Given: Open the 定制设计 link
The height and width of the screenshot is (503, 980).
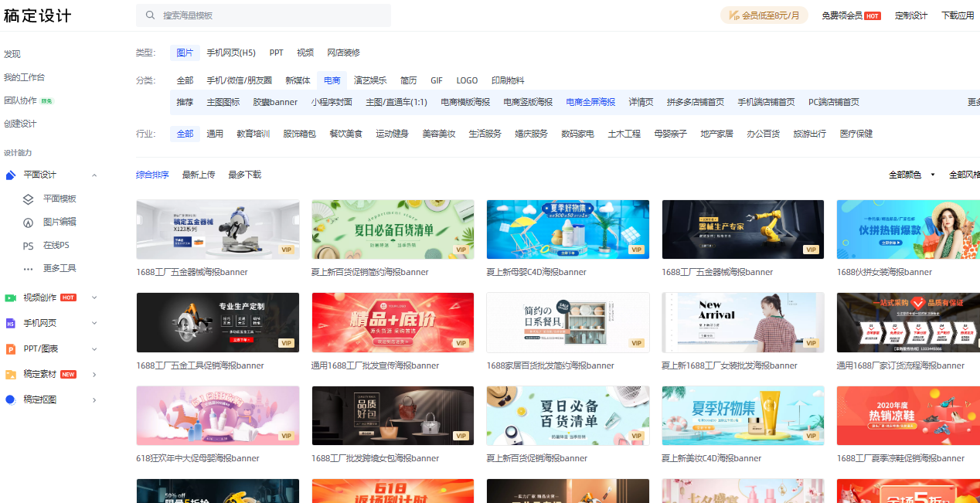Looking at the screenshot, I should click(911, 15).
